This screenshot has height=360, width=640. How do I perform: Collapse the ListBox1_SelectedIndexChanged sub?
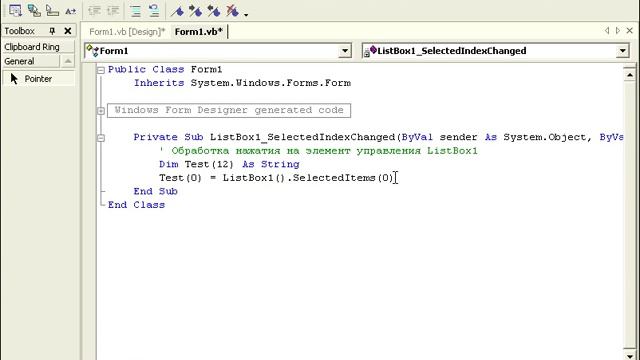coord(101,138)
